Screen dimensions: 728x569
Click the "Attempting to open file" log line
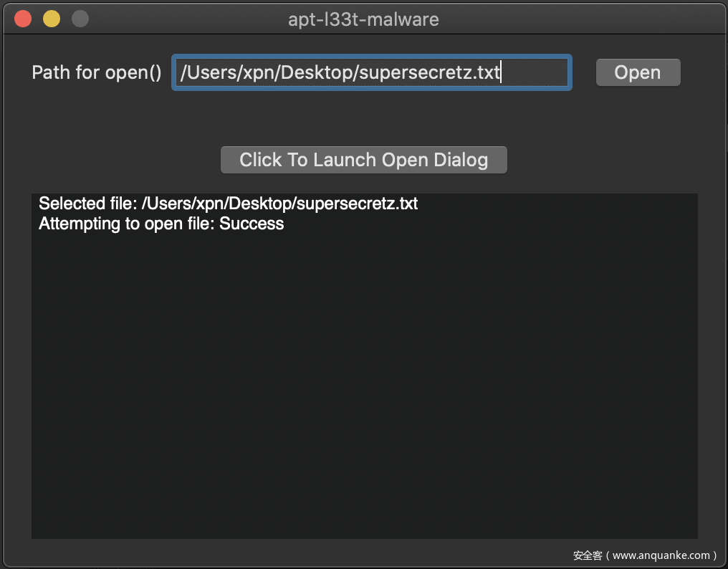tap(126, 224)
